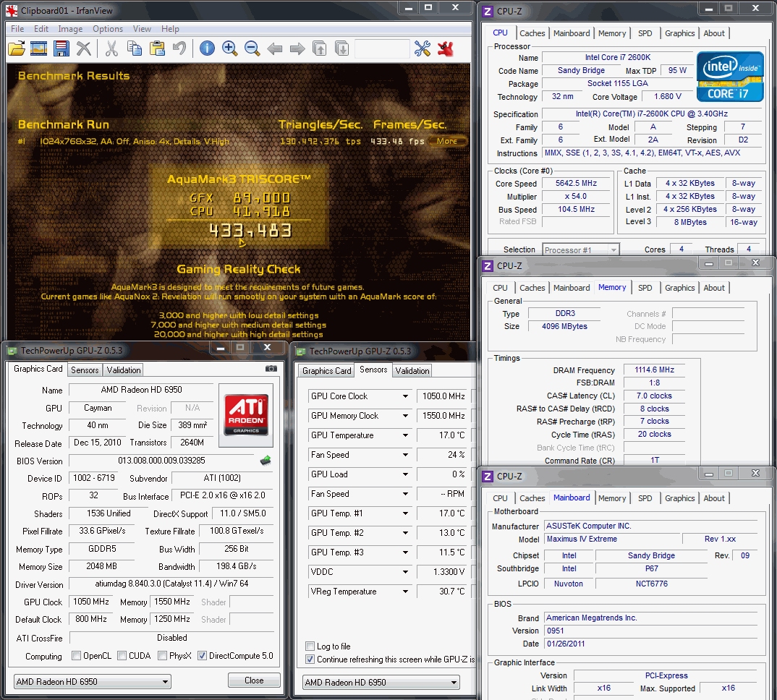Open the Help menu in IrfanView
777x700 pixels.
(x=170, y=29)
